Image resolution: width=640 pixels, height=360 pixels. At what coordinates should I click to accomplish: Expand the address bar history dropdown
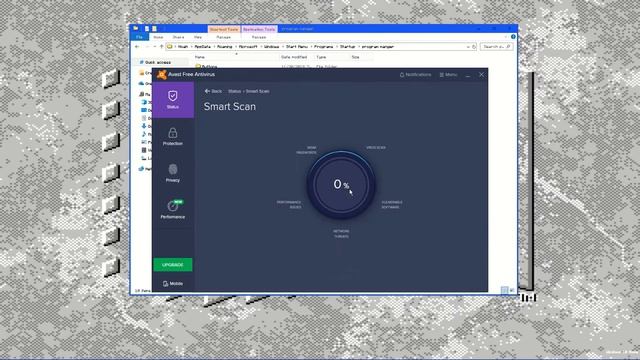pyautogui.click(x=468, y=47)
